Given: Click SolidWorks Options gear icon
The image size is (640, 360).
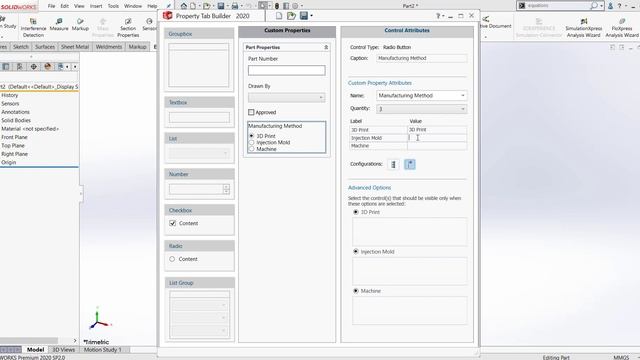Looking at the screenshot, I should [x=295, y=6].
